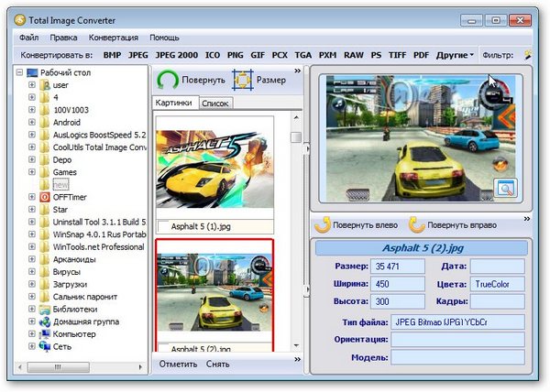Viewport: 550px width, 392px height.
Task: Click the Размер resize icon
Action: pyautogui.click(x=242, y=80)
